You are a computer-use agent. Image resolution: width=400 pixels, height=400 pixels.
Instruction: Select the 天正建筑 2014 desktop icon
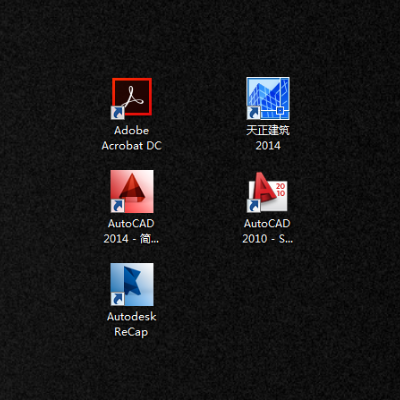[x=268, y=99]
